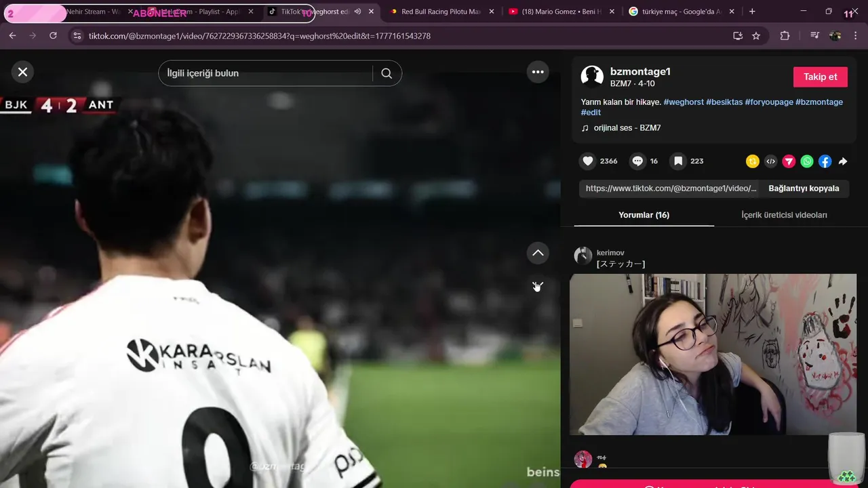Get the embed code via the </> icon

pos(770,161)
